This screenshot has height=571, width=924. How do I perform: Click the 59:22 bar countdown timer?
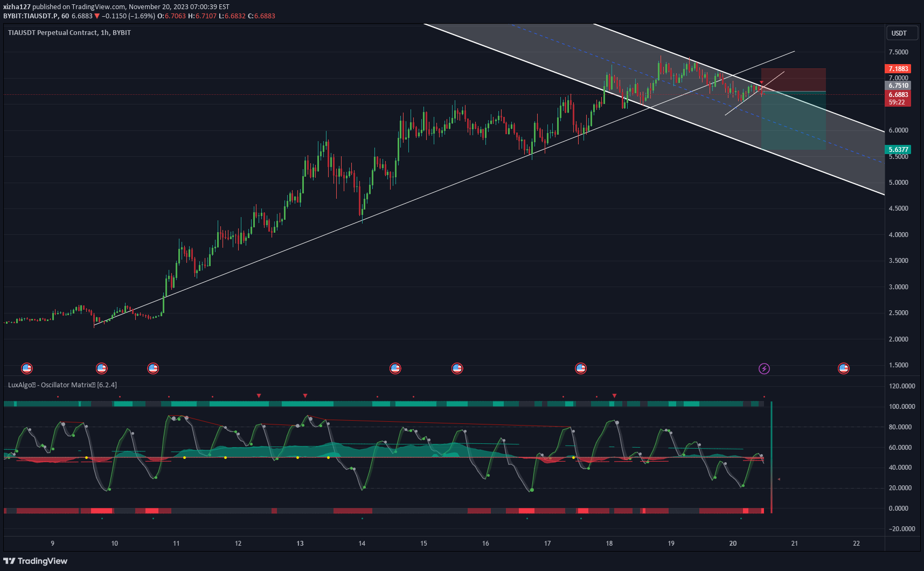point(898,102)
